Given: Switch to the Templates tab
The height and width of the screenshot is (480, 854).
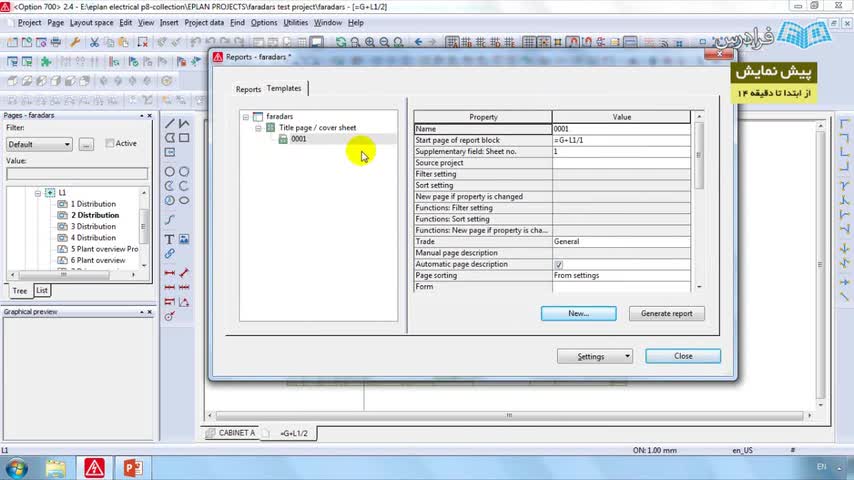Looking at the screenshot, I should [x=284, y=88].
